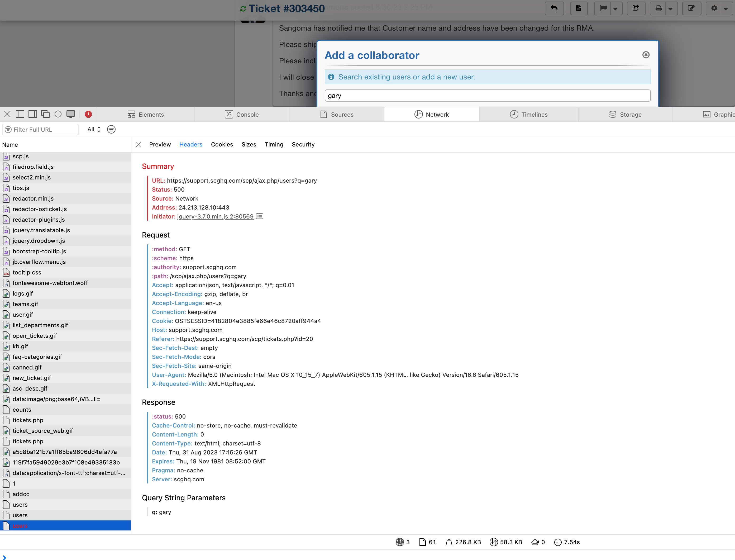Click the edit ticket pencil icon
This screenshot has height=560, width=735.
pyautogui.click(x=691, y=8)
